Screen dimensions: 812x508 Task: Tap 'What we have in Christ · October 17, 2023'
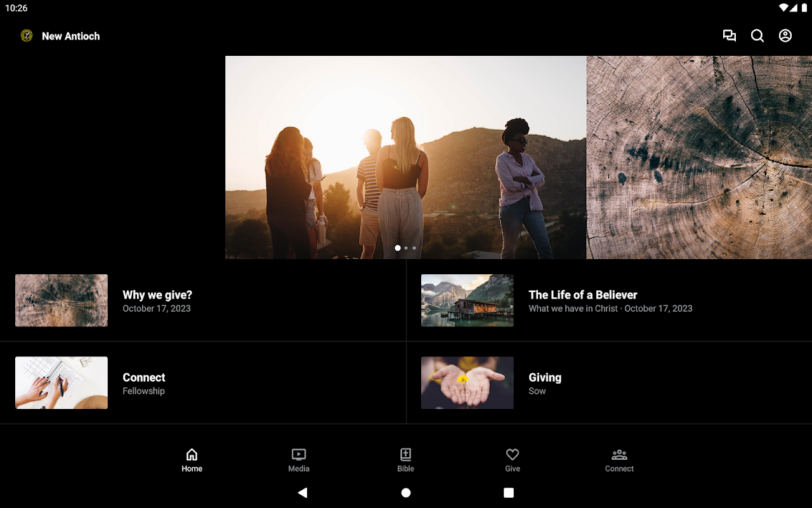(x=610, y=309)
